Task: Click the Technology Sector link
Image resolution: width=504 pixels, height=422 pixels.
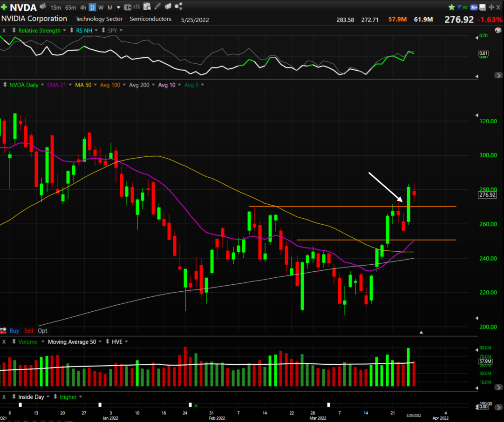Action: tap(99, 19)
